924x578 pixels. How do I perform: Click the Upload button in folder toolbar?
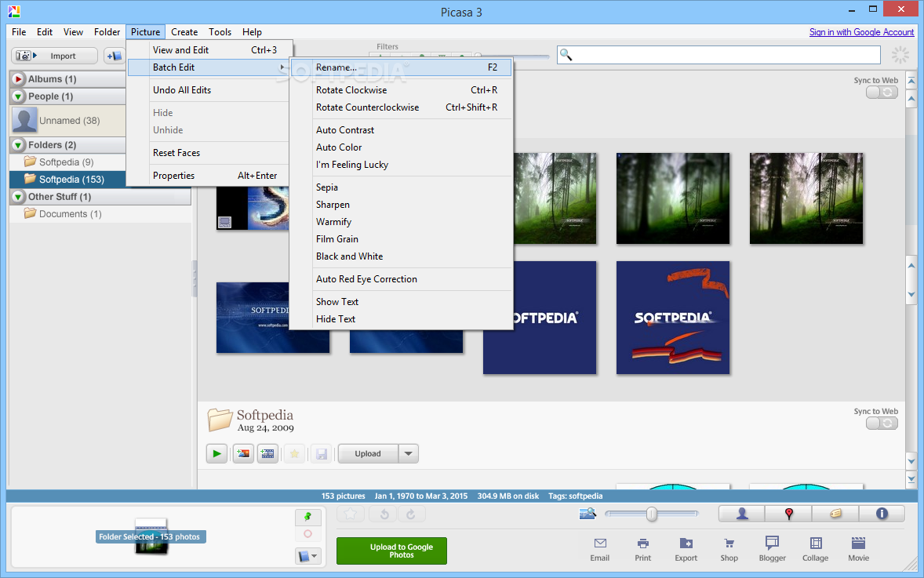pos(368,453)
